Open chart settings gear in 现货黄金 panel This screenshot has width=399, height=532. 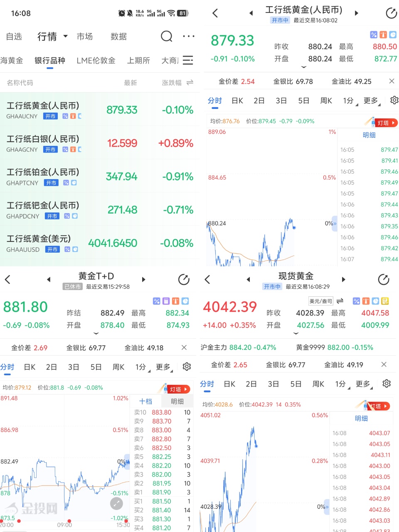(x=387, y=383)
